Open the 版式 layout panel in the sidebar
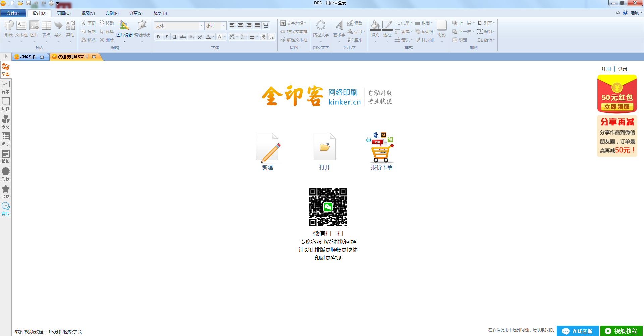The image size is (644, 336). tap(6, 139)
